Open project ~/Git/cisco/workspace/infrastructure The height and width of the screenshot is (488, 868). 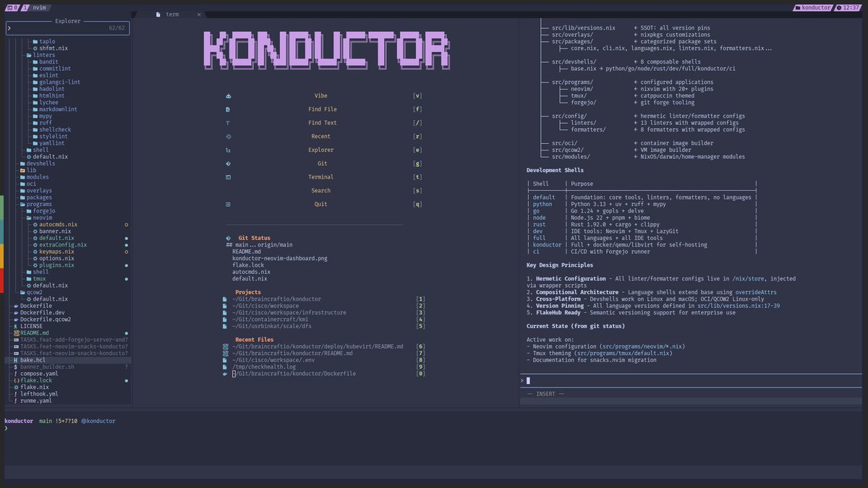click(289, 312)
